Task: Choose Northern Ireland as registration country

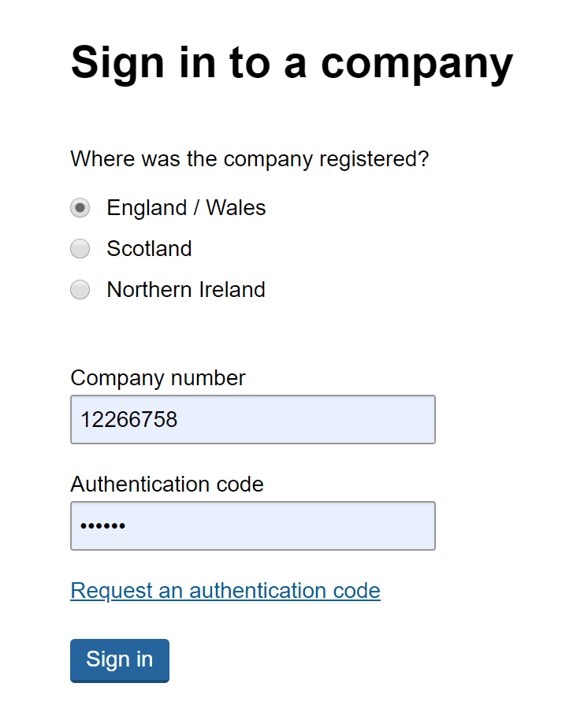Action: (80, 289)
